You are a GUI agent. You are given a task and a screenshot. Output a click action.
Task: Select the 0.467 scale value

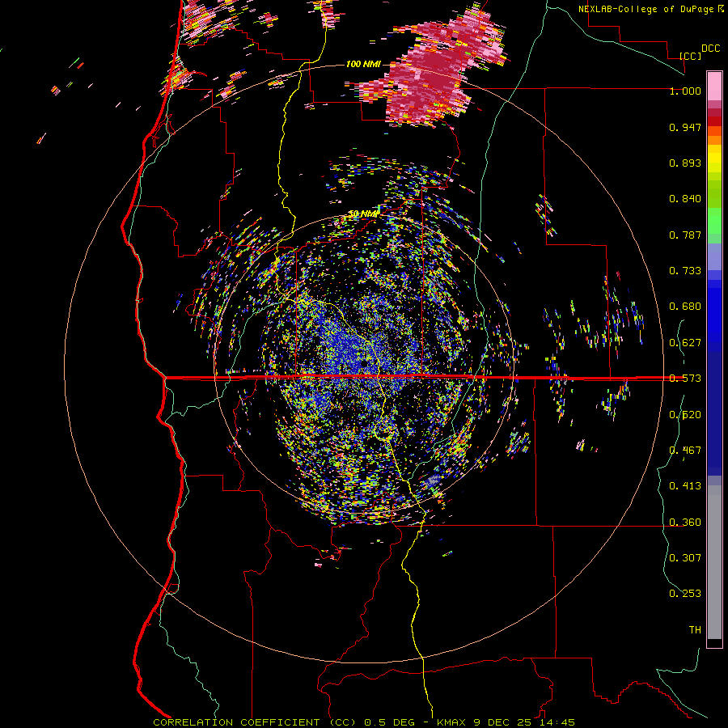[x=685, y=451]
